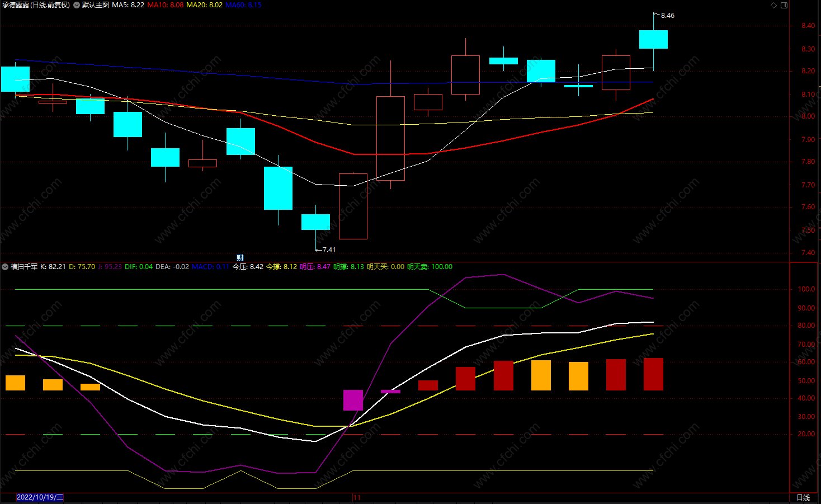Click the 7.60 price axis label
Viewport: 821px width, 504px height.
tap(808, 207)
